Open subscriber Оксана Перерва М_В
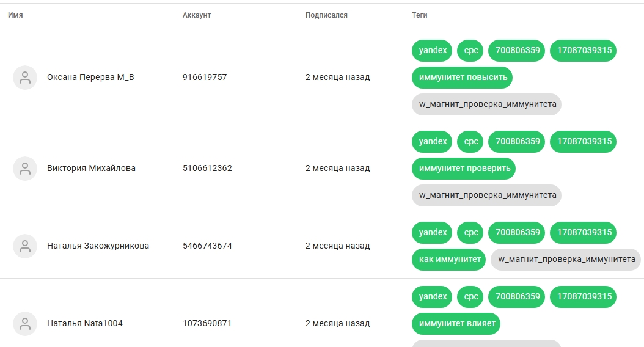 tap(90, 78)
